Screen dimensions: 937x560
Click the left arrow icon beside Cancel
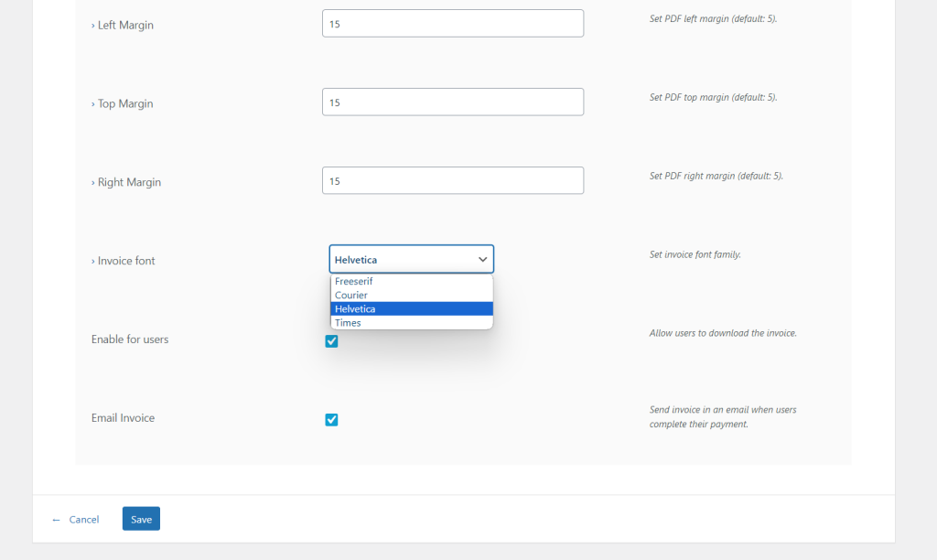[57, 520]
